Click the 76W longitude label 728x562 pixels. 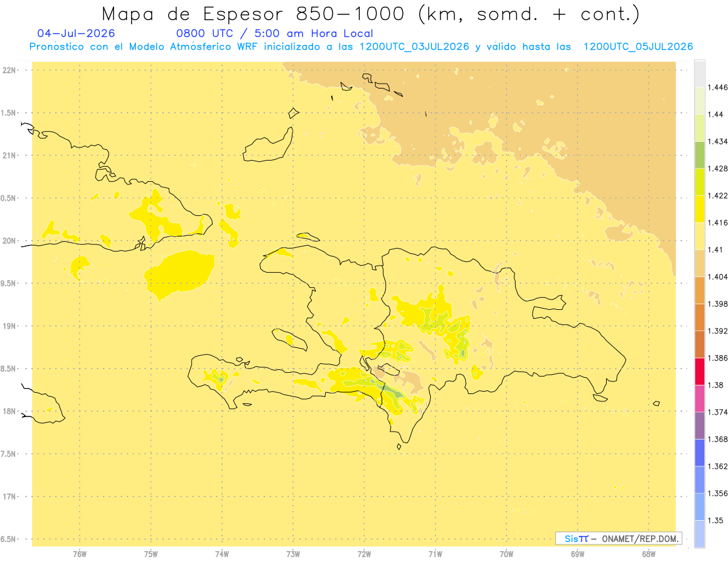tap(79, 554)
